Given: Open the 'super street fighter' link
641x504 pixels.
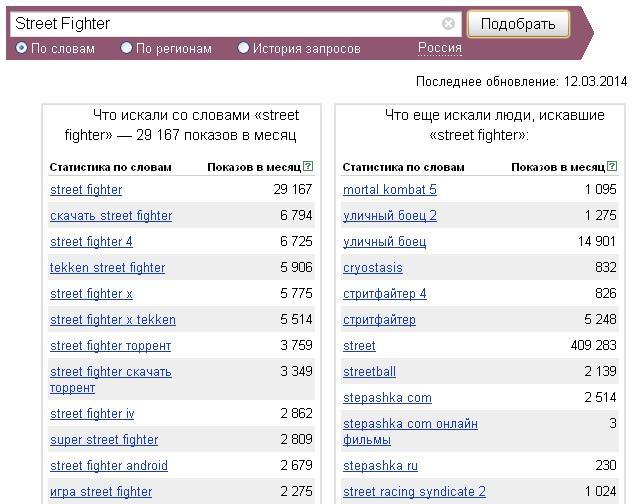Looking at the screenshot, I should [x=104, y=440].
